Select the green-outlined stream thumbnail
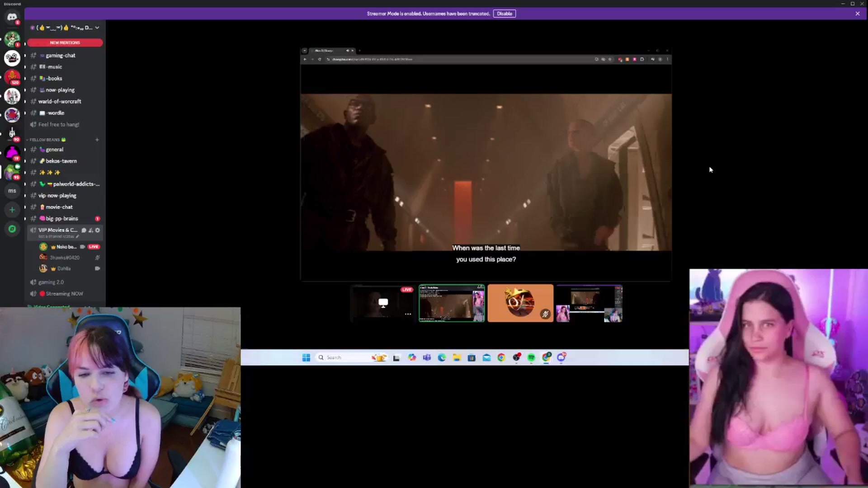Image resolution: width=868 pixels, height=488 pixels. (452, 303)
